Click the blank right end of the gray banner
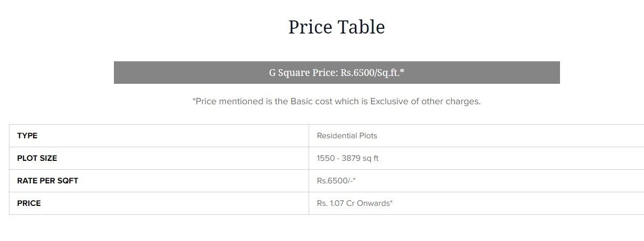 (514, 73)
